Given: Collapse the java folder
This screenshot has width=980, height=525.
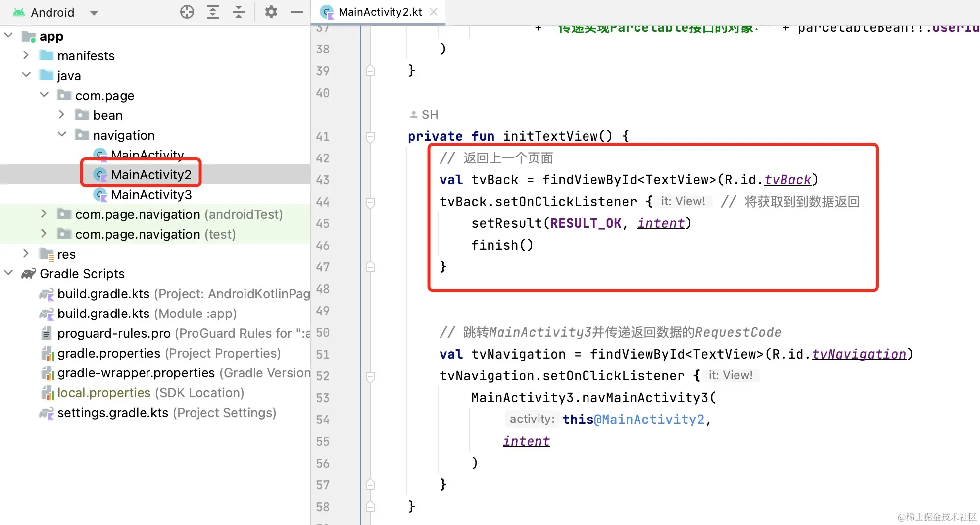Looking at the screenshot, I should 26,75.
